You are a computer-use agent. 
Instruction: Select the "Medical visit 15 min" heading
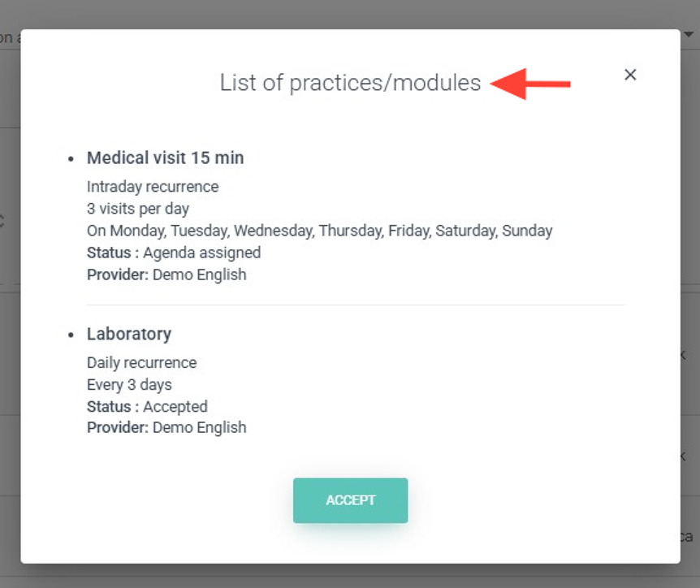coord(165,158)
